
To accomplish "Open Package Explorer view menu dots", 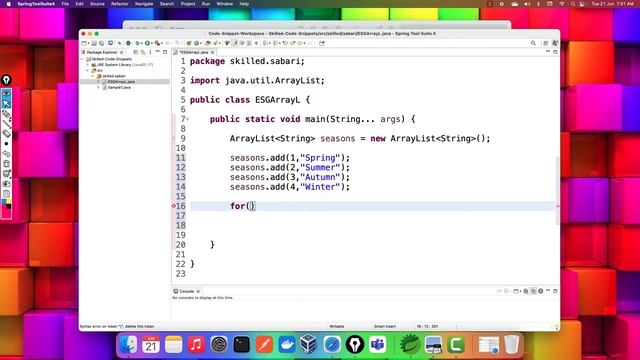I will click(150, 52).
